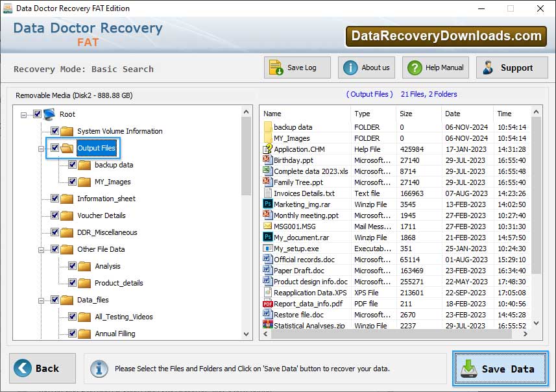Toggle the All_Testing_Videos checkbox
This screenshot has width=556, height=392.
pyautogui.click(x=72, y=317)
